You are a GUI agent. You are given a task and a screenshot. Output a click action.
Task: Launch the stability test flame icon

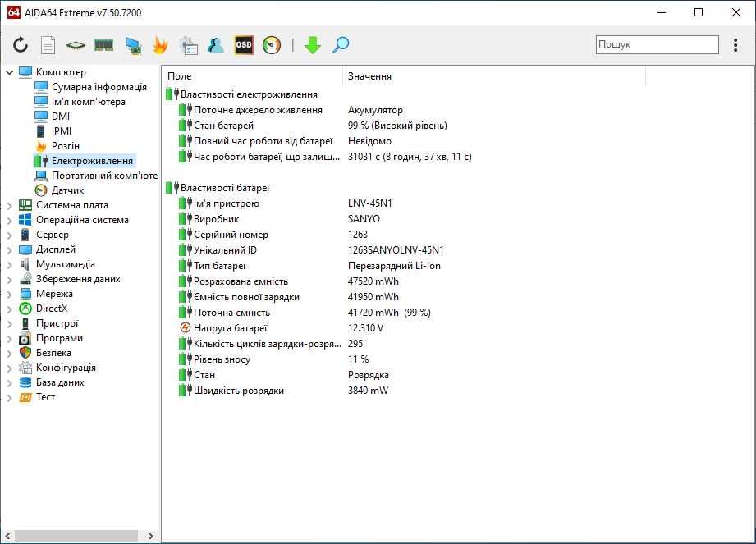[x=160, y=45]
